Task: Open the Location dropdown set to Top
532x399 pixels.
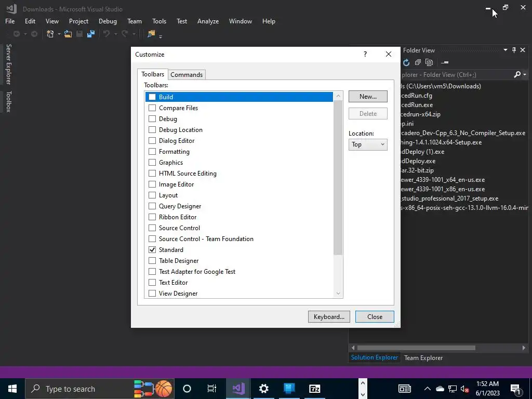Action: click(368, 144)
